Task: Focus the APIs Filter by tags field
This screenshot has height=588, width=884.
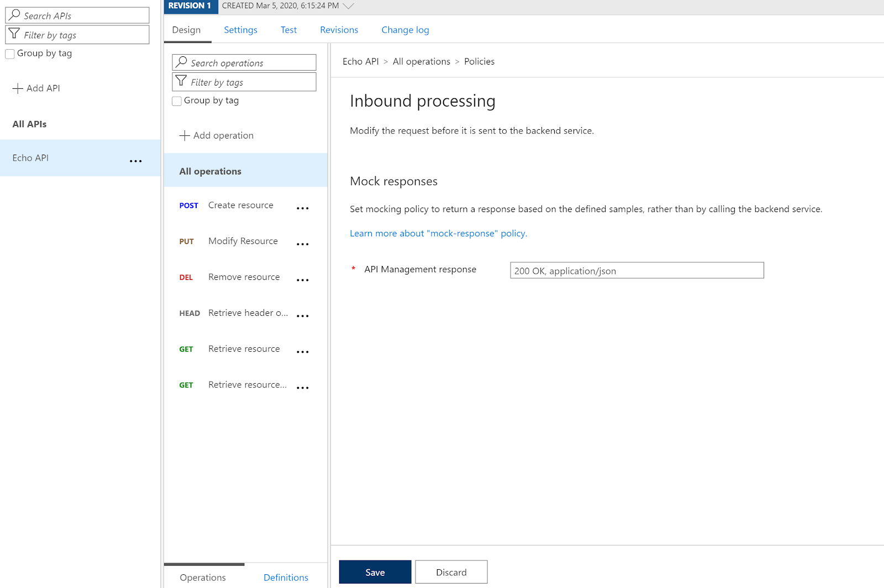Action: coord(77,35)
